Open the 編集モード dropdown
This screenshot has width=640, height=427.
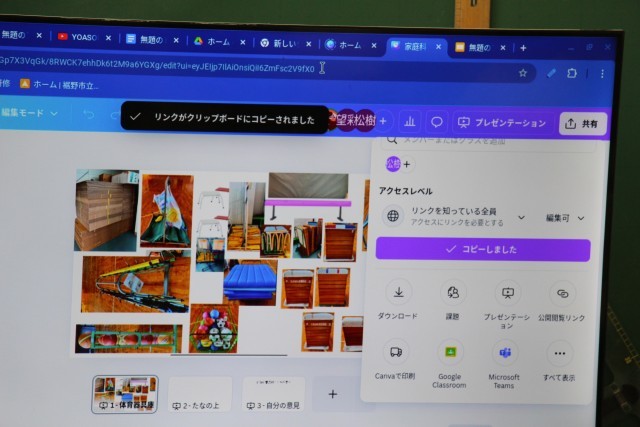(29, 113)
